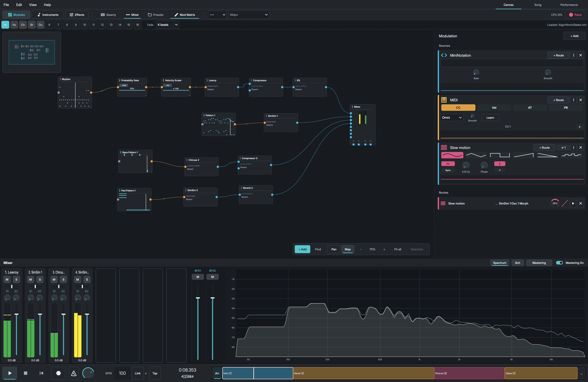Screen dimensions: 588x382
Task: Remove the Slow motion route entry
Action: click(581, 203)
